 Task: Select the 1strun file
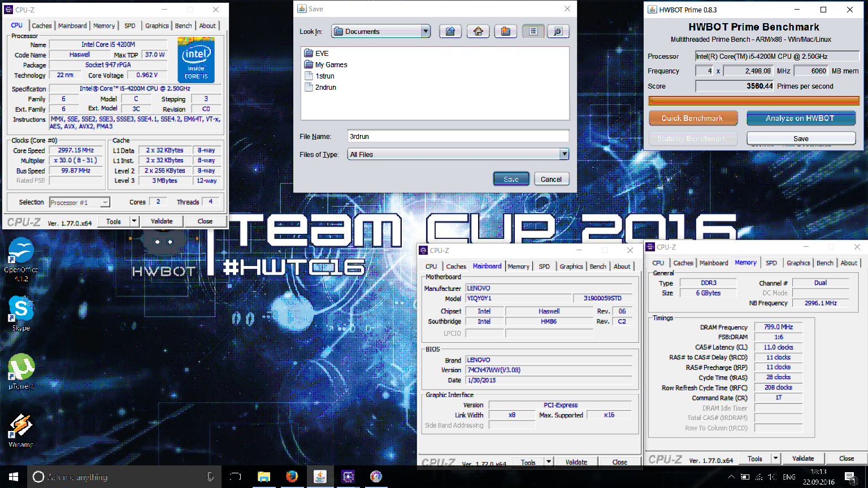319,76
